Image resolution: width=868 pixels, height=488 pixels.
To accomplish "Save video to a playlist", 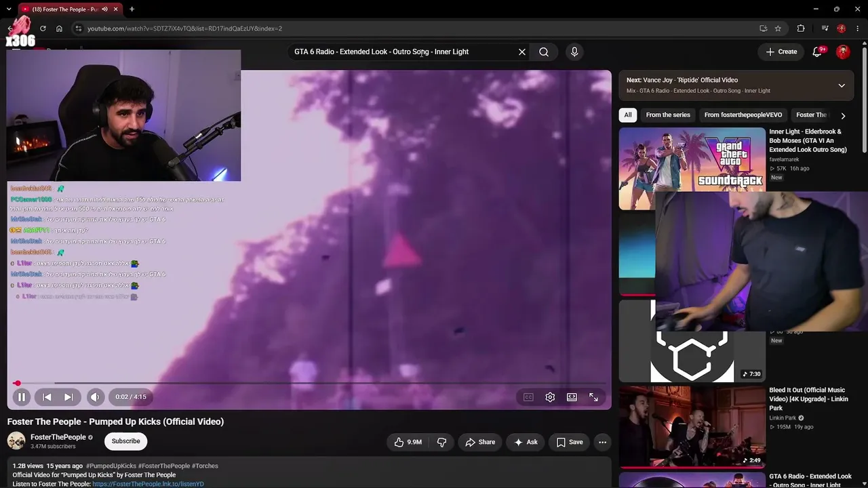I will [x=570, y=442].
